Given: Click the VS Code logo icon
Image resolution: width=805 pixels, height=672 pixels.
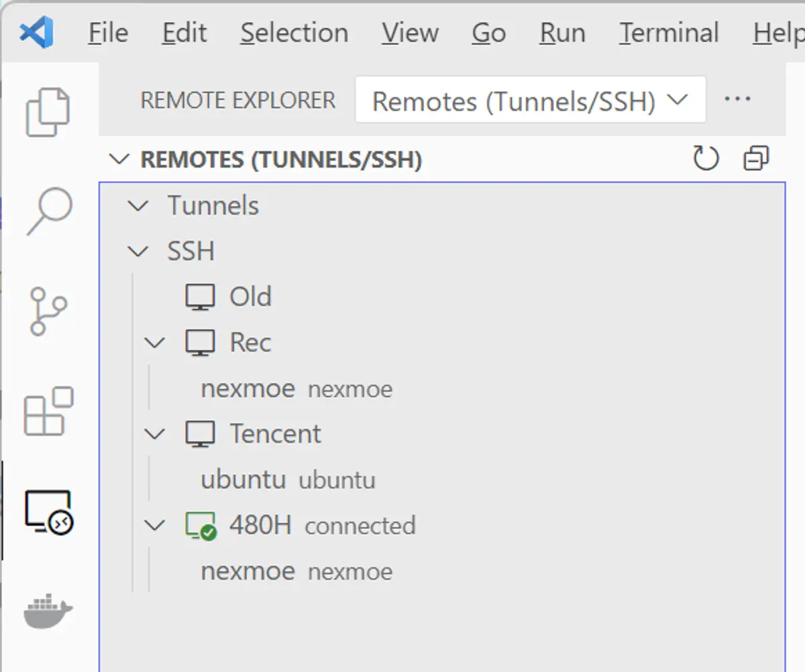Looking at the screenshot, I should (x=36, y=32).
